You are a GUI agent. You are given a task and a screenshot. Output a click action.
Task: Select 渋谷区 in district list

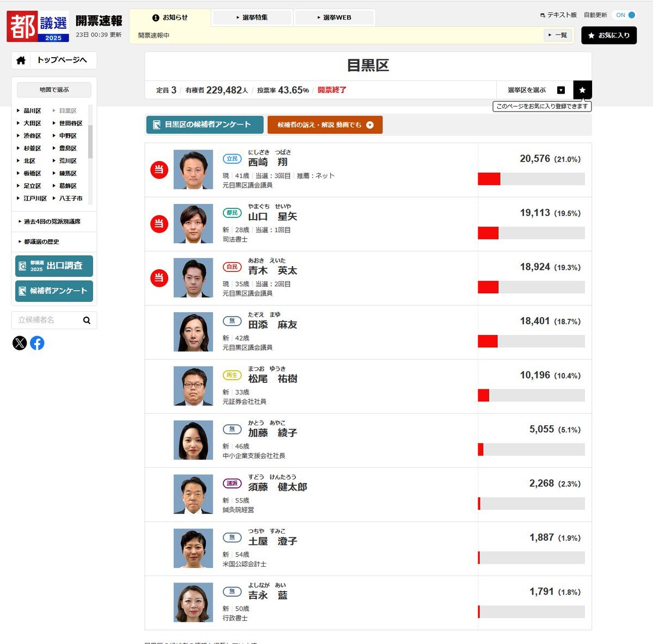(32, 135)
